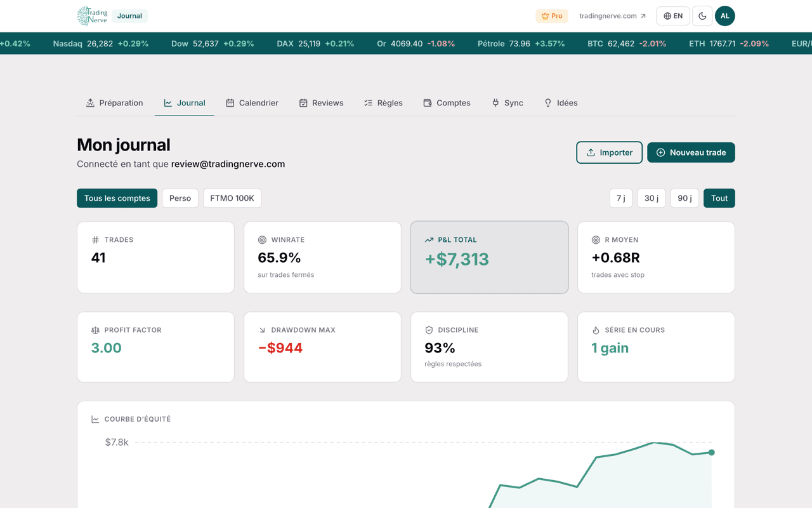Set the period to 30 j

coord(652,198)
